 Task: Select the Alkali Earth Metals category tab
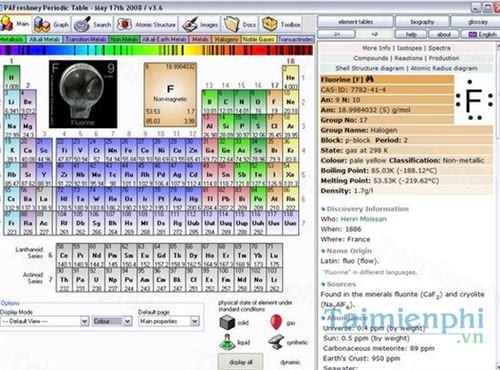pyautogui.click(x=164, y=39)
